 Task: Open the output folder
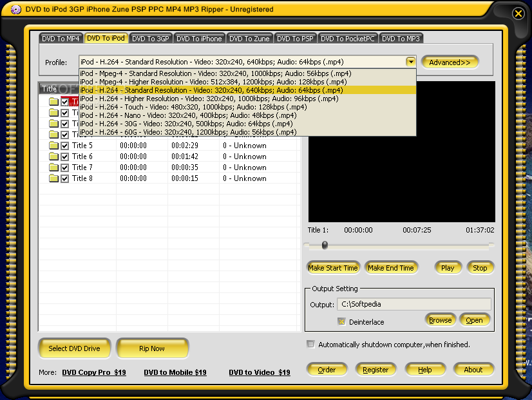click(x=474, y=320)
